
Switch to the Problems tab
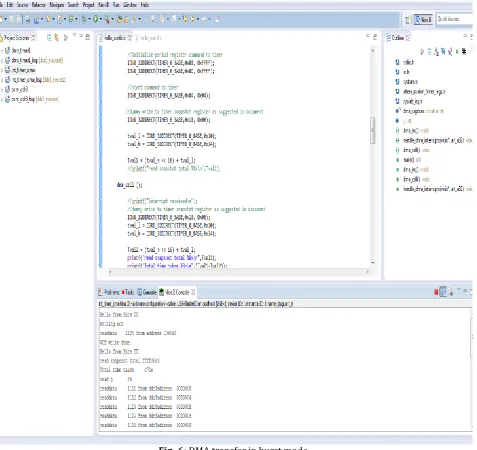click(109, 292)
